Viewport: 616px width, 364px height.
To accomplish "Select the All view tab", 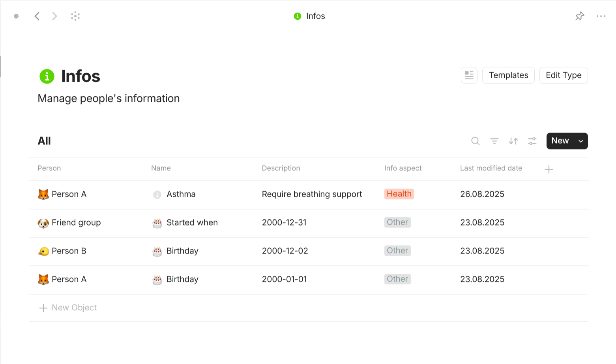I will pyautogui.click(x=44, y=141).
